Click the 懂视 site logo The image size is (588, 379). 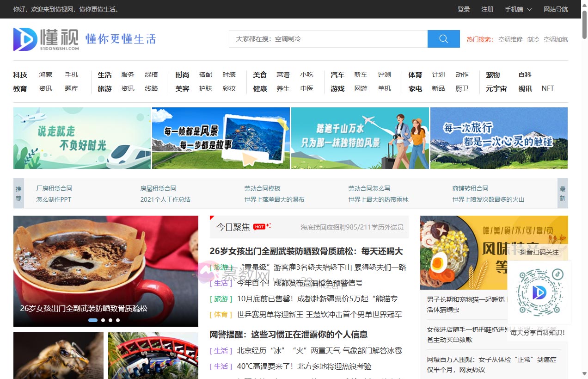click(46, 39)
